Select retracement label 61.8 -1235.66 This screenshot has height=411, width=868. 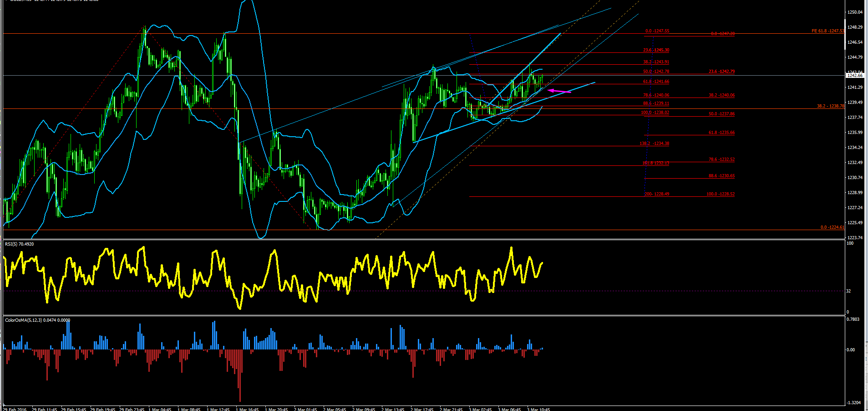click(721, 133)
